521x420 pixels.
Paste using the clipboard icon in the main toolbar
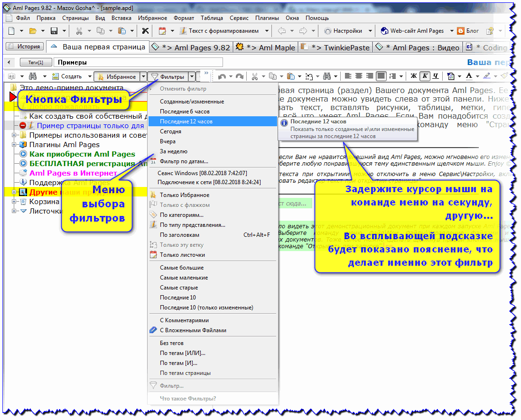coord(122,31)
